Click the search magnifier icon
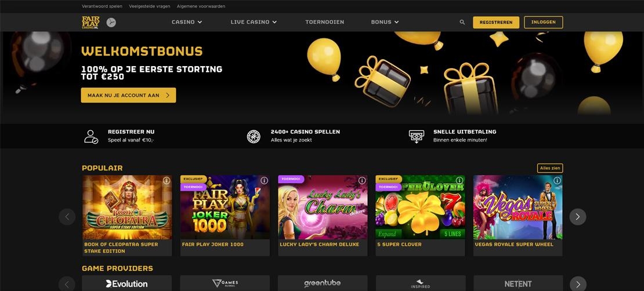This screenshot has width=644, height=291. click(x=462, y=22)
